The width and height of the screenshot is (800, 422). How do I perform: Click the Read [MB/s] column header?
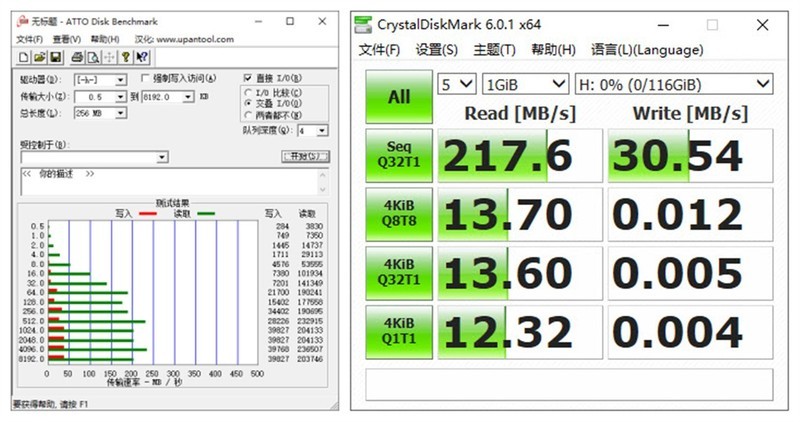(x=520, y=113)
